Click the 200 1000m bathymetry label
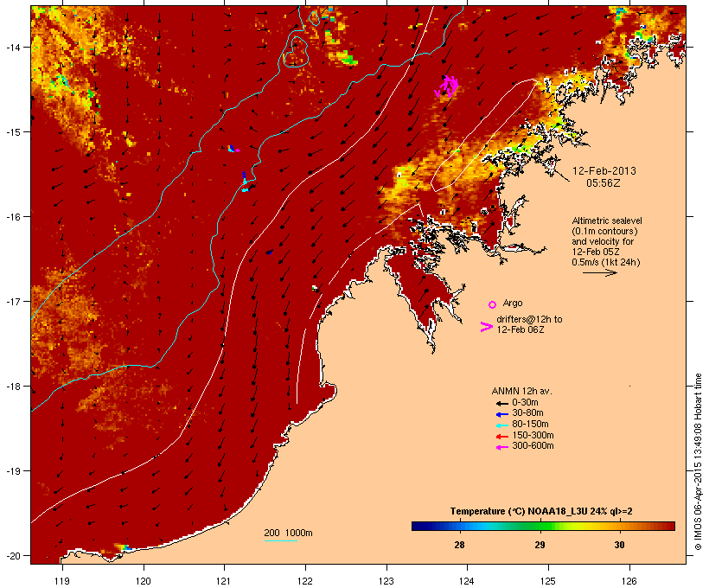The image size is (709, 588). point(288,533)
